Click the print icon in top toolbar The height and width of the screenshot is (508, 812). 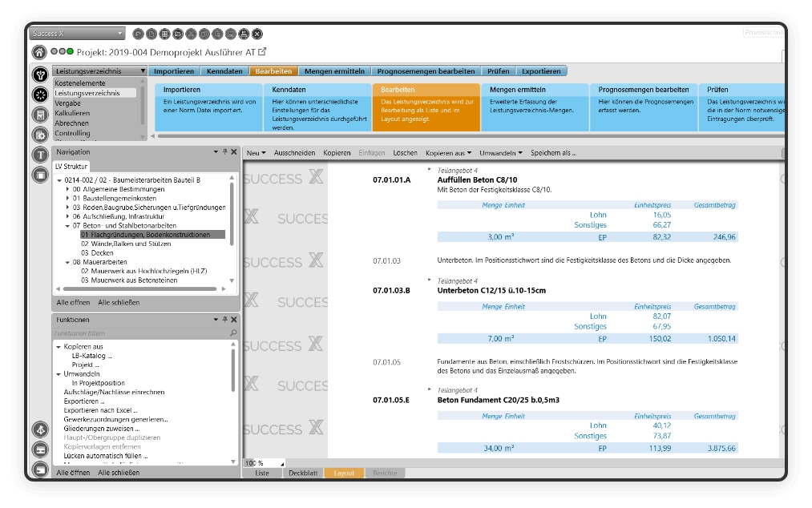[244, 34]
